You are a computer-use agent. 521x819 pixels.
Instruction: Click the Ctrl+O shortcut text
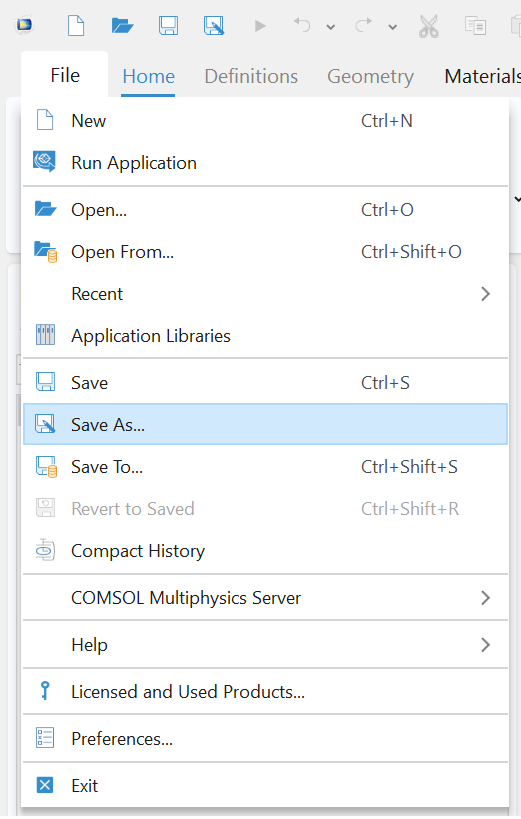pyautogui.click(x=387, y=209)
